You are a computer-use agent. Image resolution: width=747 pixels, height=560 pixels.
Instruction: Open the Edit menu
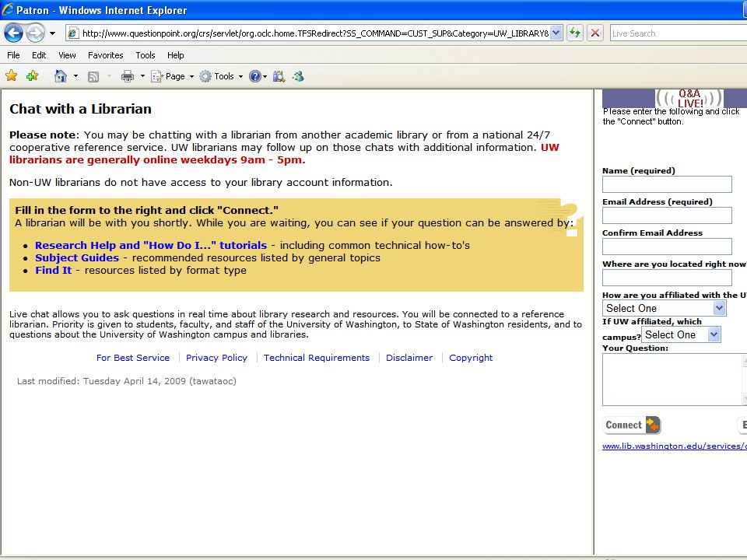(39, 55)
